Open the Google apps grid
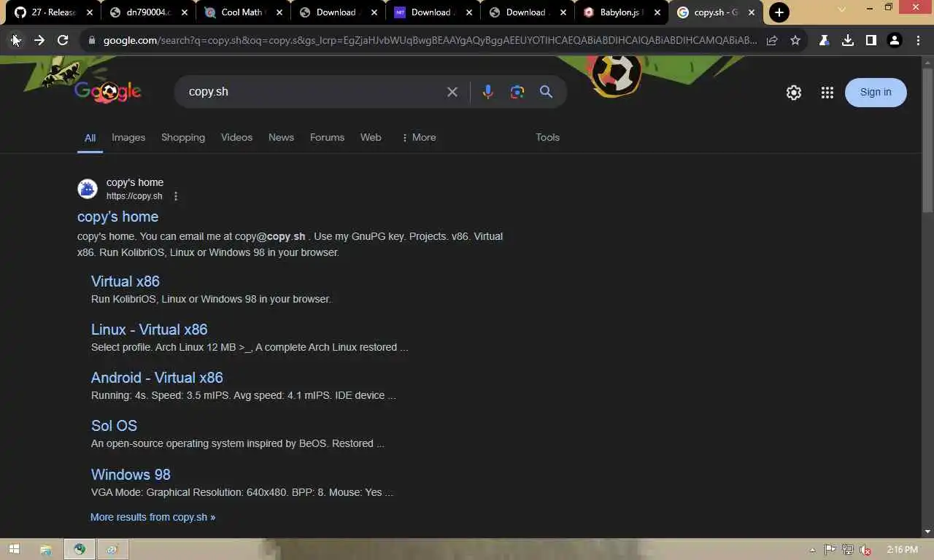 coord(827,93)
